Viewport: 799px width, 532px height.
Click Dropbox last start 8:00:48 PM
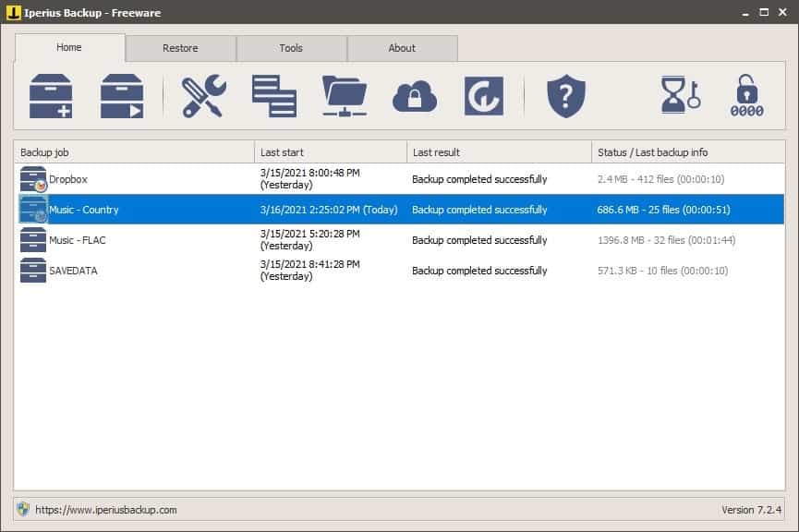coord(309,179)
